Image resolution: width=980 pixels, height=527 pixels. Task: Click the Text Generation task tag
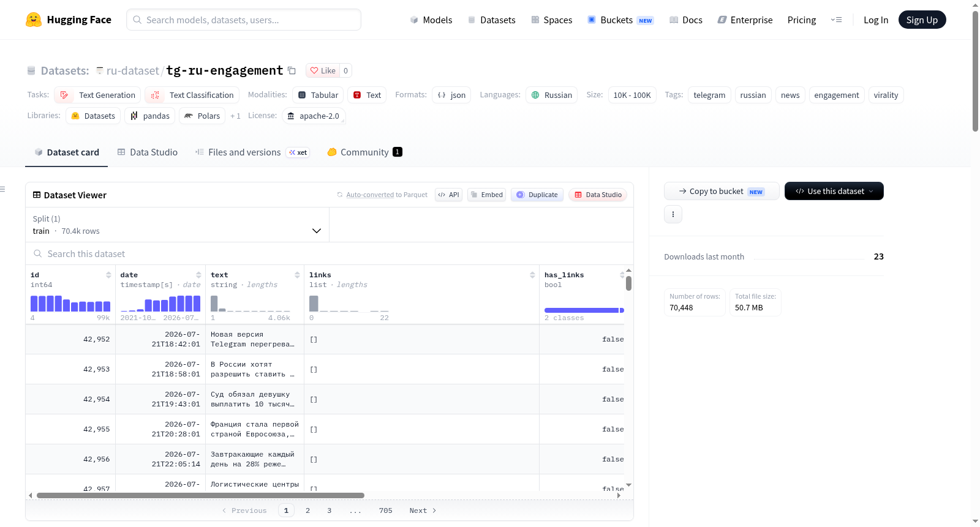click(97, 95)
